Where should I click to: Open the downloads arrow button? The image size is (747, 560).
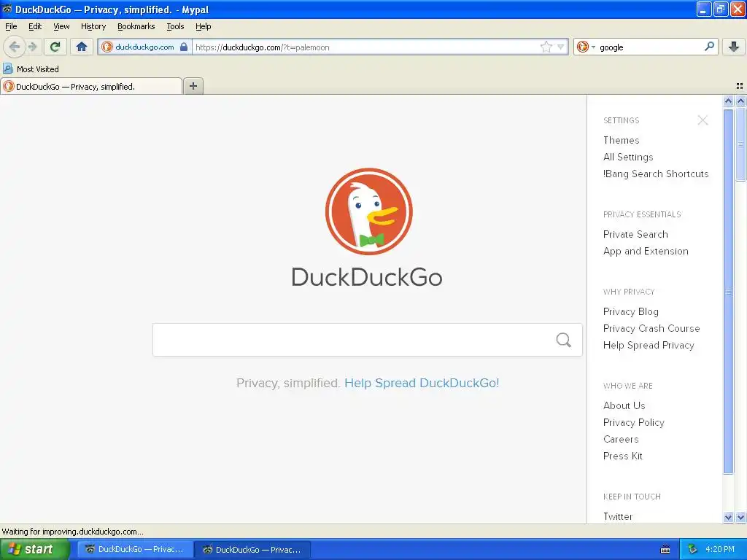click(734, 47)
